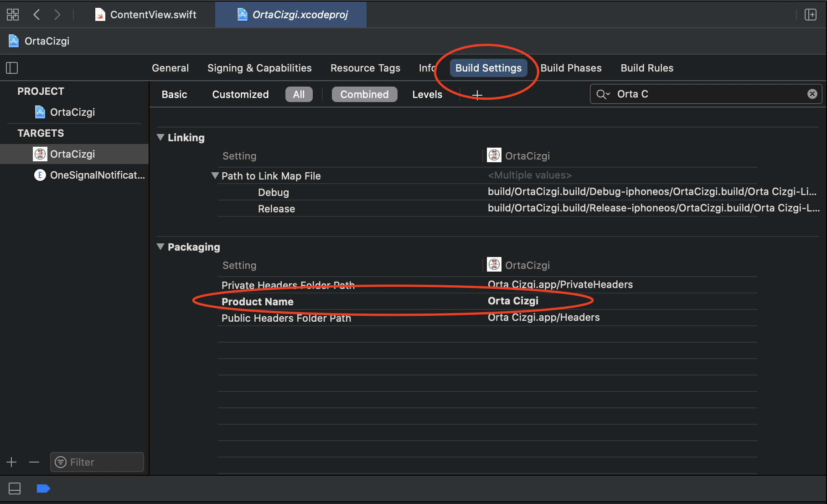Collapse the Packaging section

coord(160,247)
